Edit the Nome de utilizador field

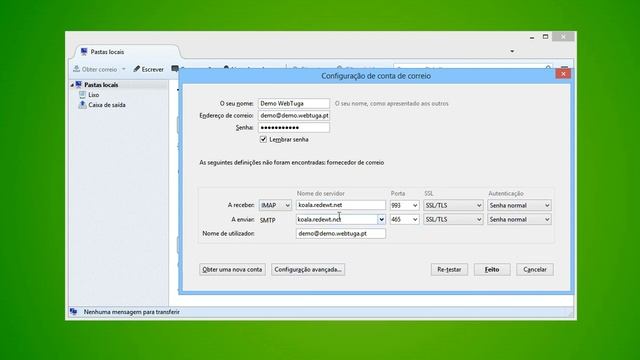tap(341, 233)
